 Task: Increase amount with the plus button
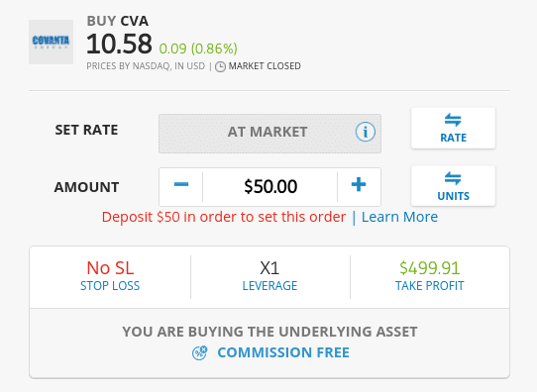tap(359, 185)
